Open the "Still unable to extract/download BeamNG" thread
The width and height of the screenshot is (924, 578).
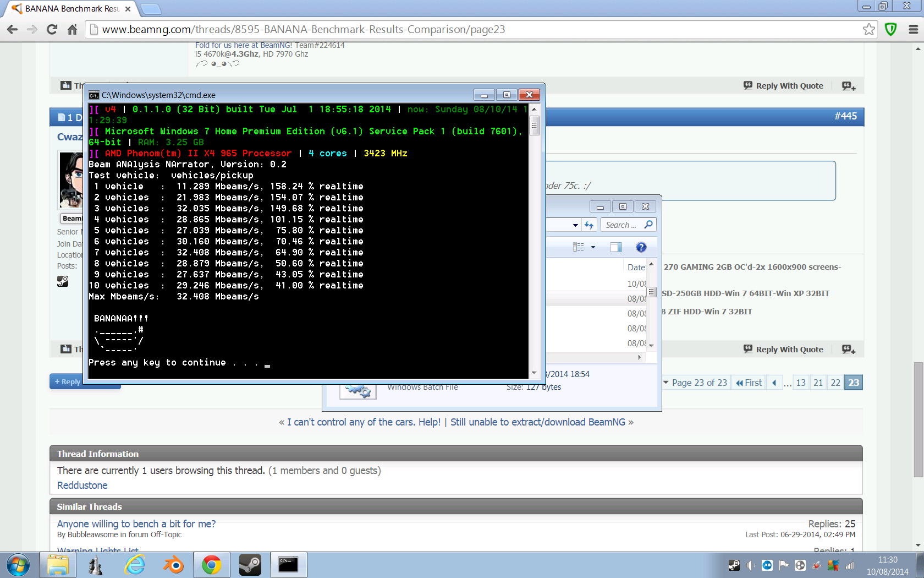[x=538, y=422]
